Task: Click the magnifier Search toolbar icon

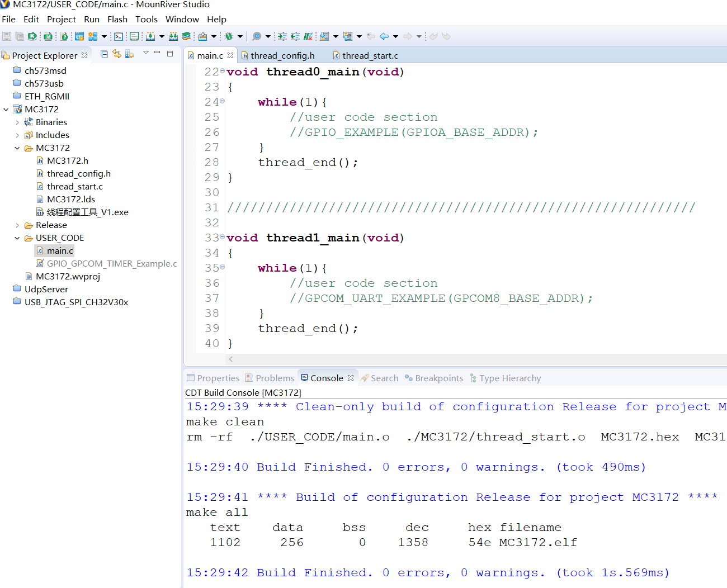Action: 257,36
